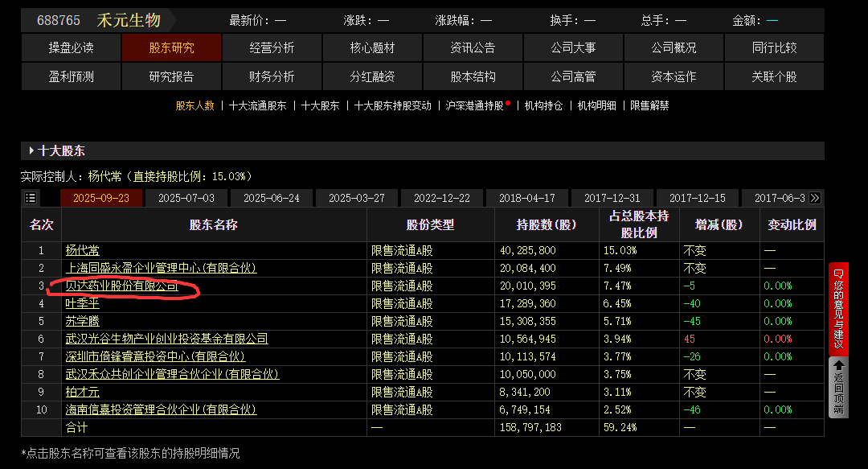Screen dimensions: 868x469
Task: Jump to 机构明细 link
Action: (x=596, y=105)
